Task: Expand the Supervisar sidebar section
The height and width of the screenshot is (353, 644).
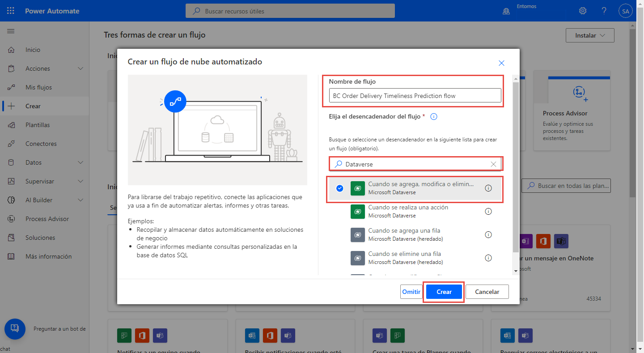Action: click(80, 181)
